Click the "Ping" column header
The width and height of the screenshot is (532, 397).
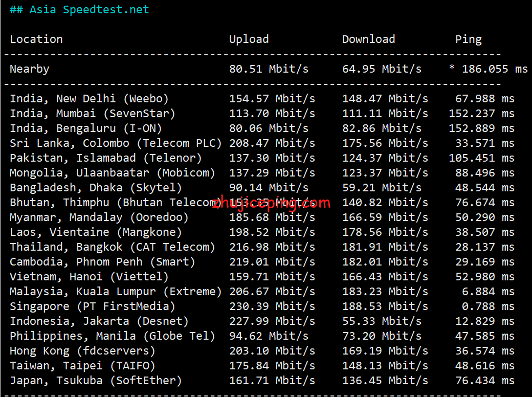[x=469, y=39]
